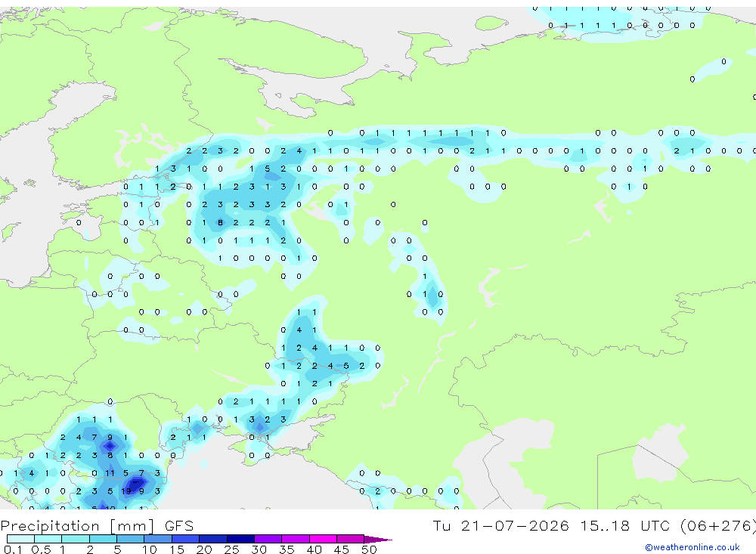Click the '11' mm value on map
Image resolution: width=756 pixels, height=554 pixels.
[x=110, y=473]
